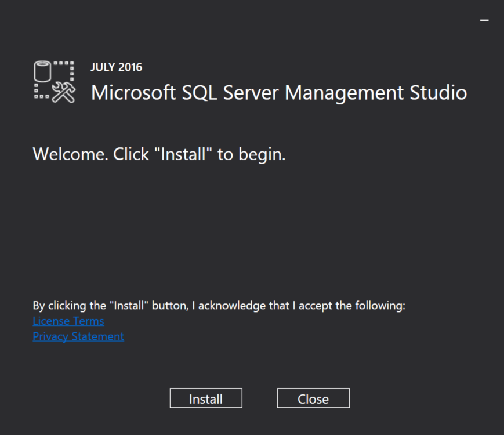The width and height of the screenshot is (504, 435).
Task: Open the License Terms link
Action: point(68,321)
